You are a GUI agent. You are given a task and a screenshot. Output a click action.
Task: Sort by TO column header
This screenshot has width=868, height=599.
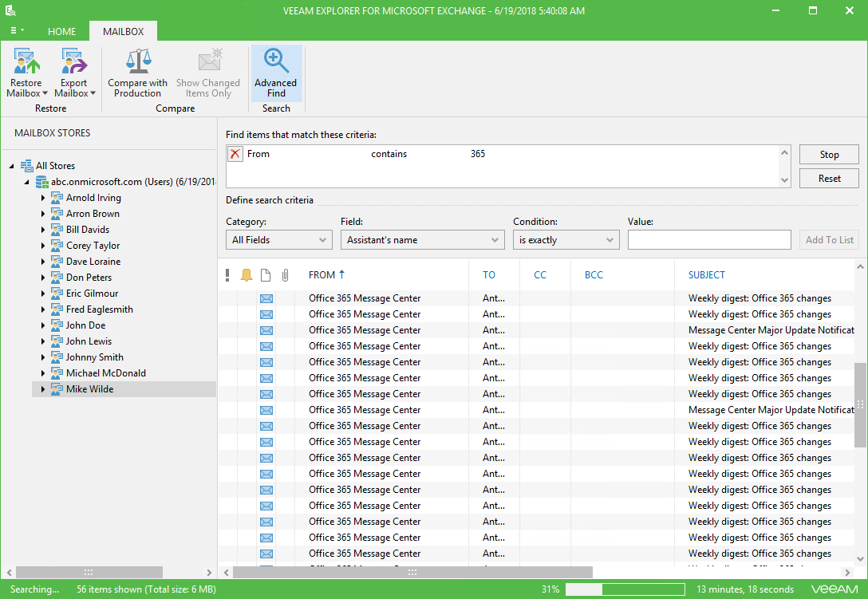tap(489, 274)
